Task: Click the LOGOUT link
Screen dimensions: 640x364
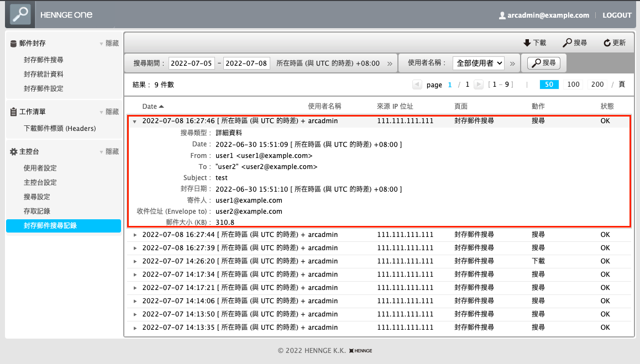Action: [616, 15]
